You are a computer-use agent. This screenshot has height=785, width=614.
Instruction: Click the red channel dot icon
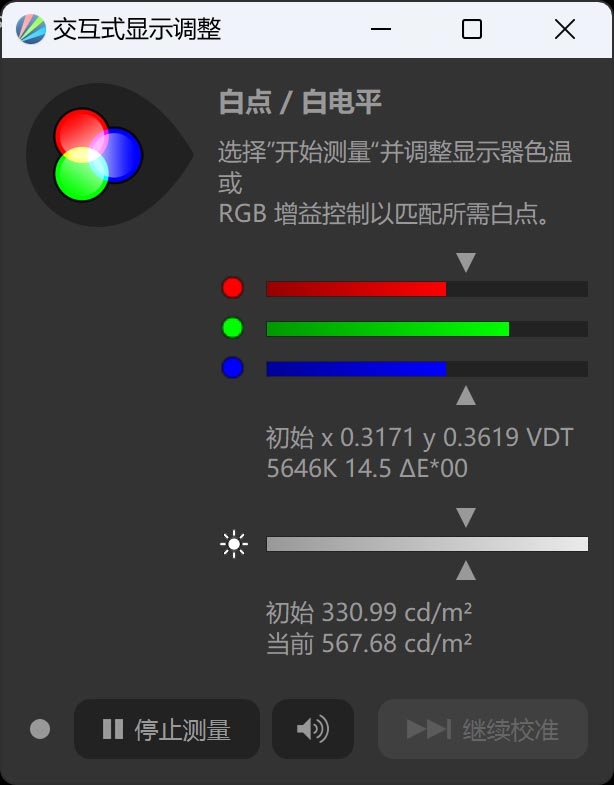[232, 288]
